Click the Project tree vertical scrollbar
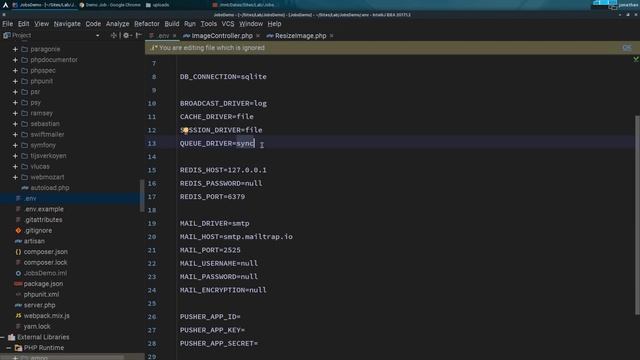 [142, 196]
